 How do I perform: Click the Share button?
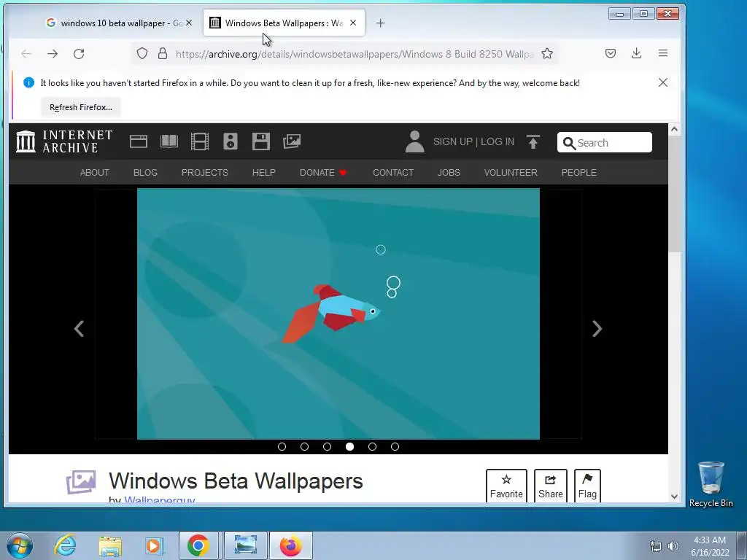551,486
